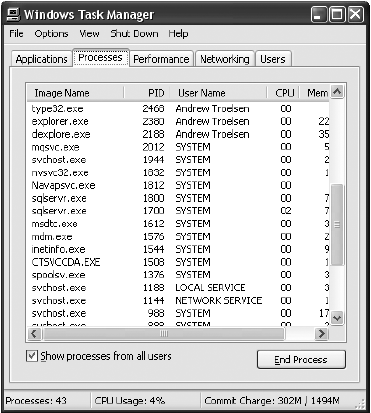Screen dimensions: 371x413
Task: Select sqlservr.exe with PID 1800
Action: pos(179,198)
